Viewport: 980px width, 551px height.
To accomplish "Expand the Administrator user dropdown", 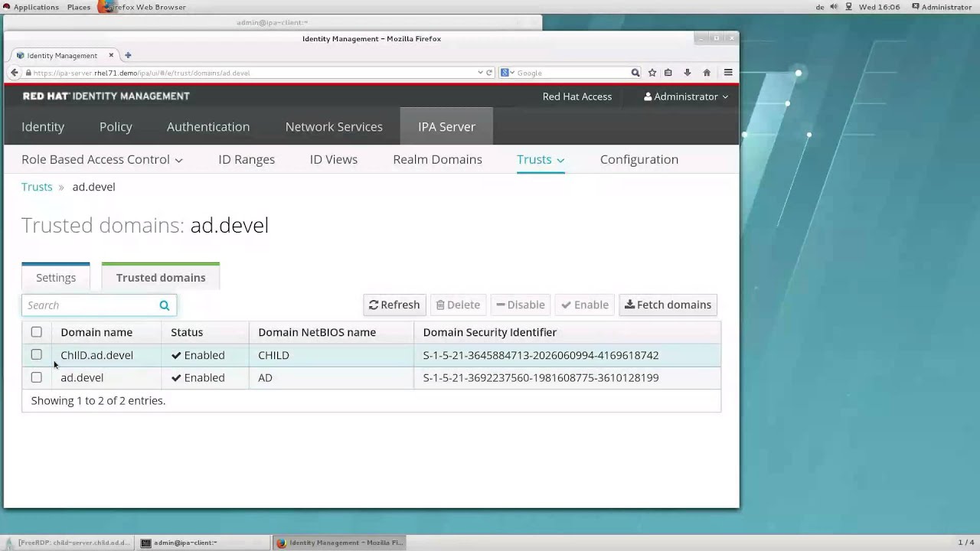I will point(685,96).
